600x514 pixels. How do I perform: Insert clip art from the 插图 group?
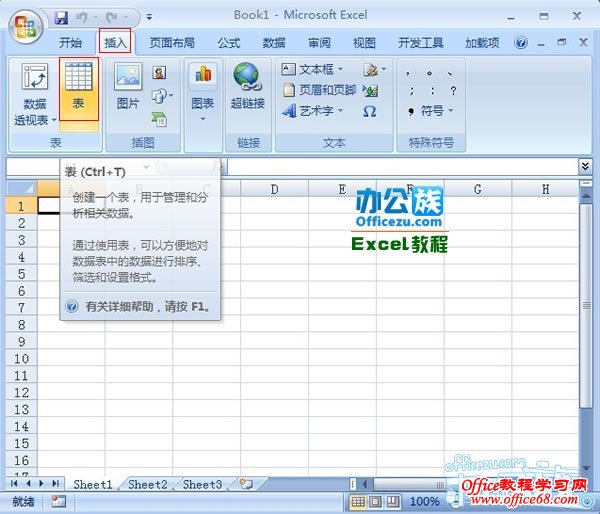coord(159,72)
